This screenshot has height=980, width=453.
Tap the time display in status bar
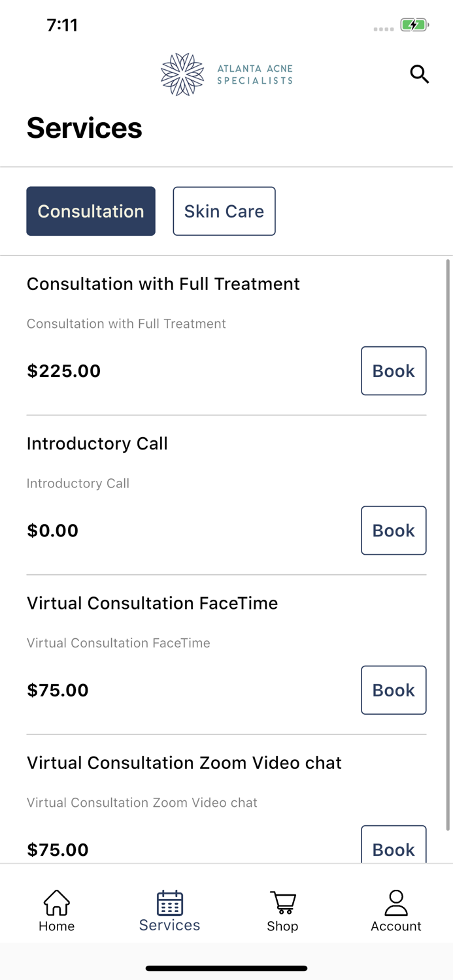pos(63,25)
